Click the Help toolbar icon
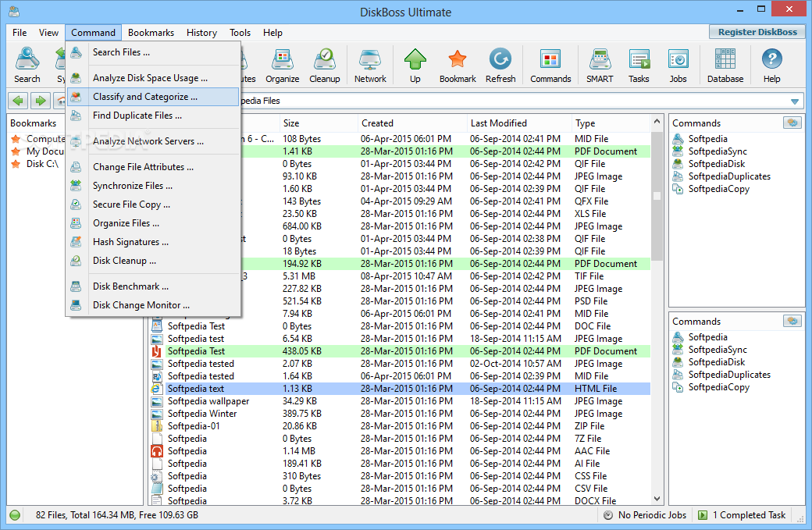Viewport: 812px width, 530px height. pos(771,65)
